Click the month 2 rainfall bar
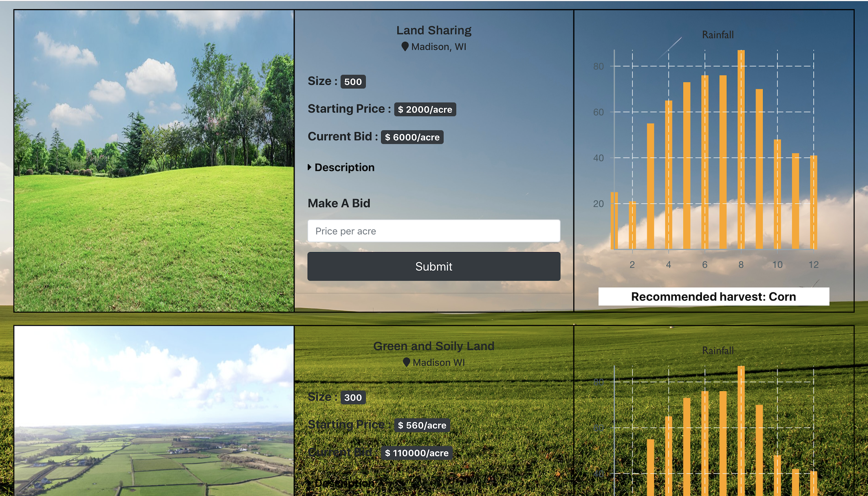Viewport: 868px width, 496px height. click(x=632, y=225)
